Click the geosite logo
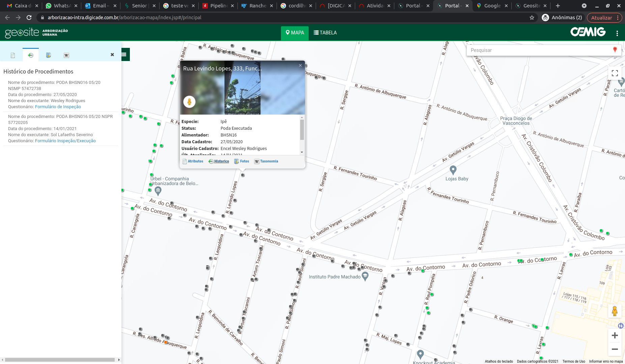Image resolution: width=625 pixels, height=364 pixels. [36, 32]
